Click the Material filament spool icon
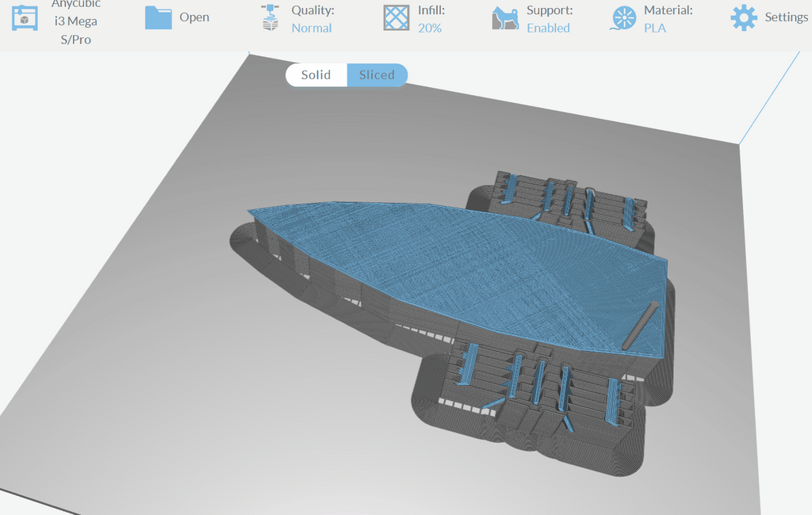This screenshot has height=515, width=812. (623, 18)
